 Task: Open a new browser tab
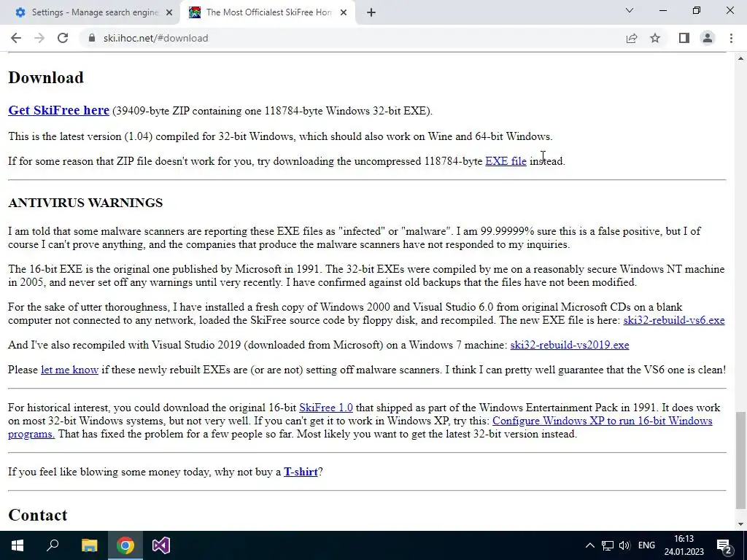[x=371, y=12]
